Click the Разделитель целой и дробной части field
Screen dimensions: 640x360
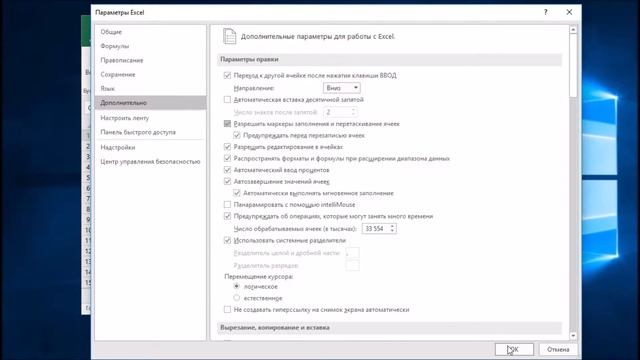click(353, 253)
